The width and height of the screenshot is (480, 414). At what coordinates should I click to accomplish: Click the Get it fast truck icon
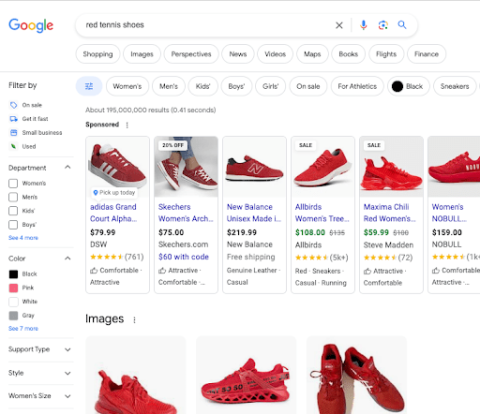13,119
